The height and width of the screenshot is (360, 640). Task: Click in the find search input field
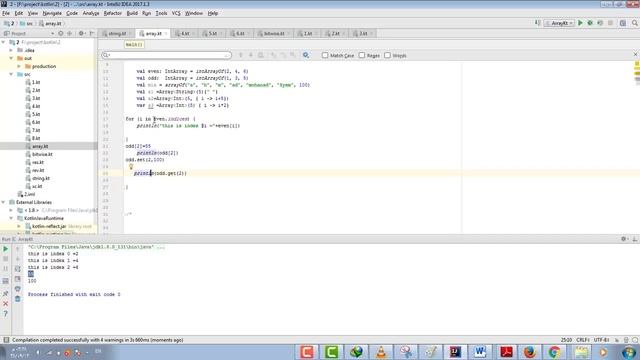(x=167, y=55)
